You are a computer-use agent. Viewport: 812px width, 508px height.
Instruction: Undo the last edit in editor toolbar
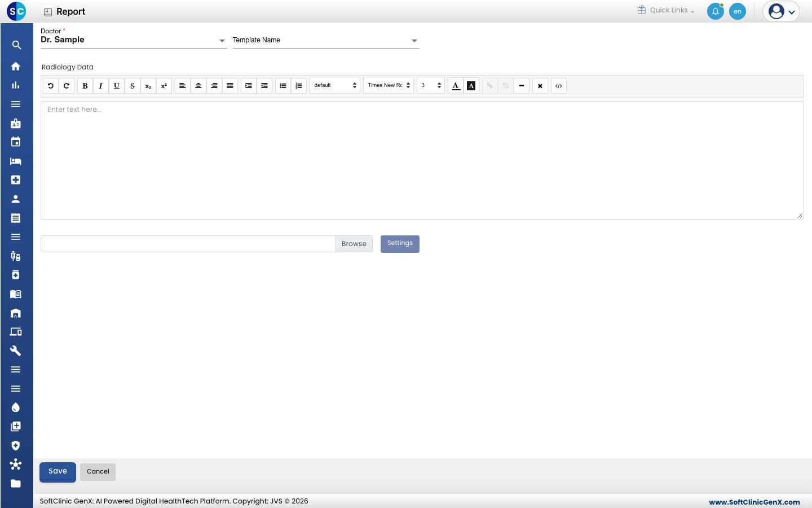[51, 86]
